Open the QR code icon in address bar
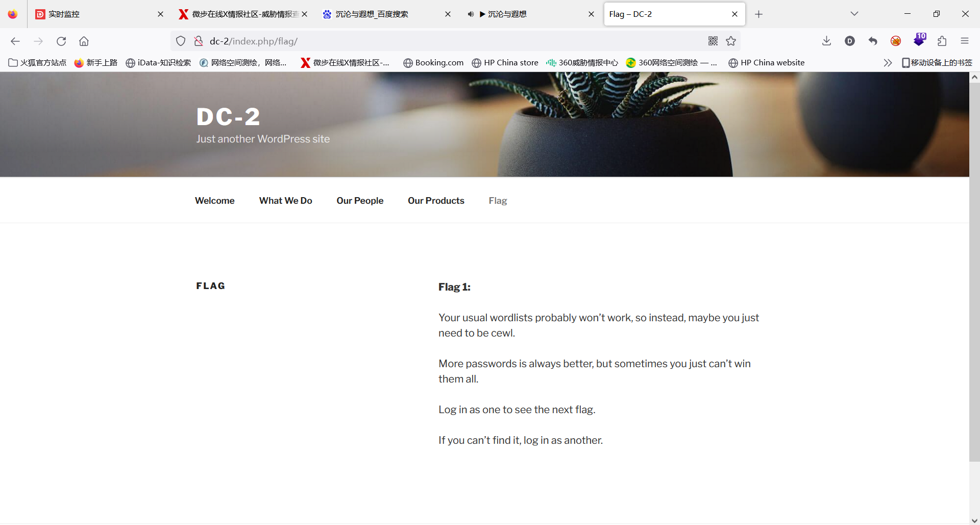The width and height of the screenshot is (980, 525). click(713, 41)
